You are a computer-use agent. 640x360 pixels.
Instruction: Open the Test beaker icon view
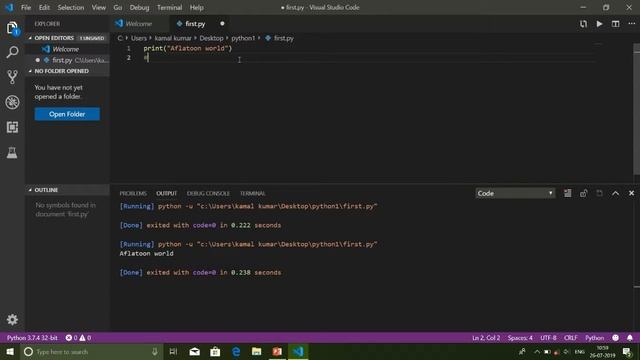pyautogui.click(x=12, y=153)
